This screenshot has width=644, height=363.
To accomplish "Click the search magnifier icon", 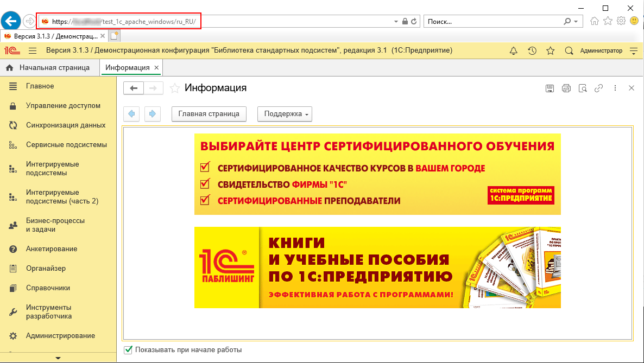I will [x=569, y=51].
